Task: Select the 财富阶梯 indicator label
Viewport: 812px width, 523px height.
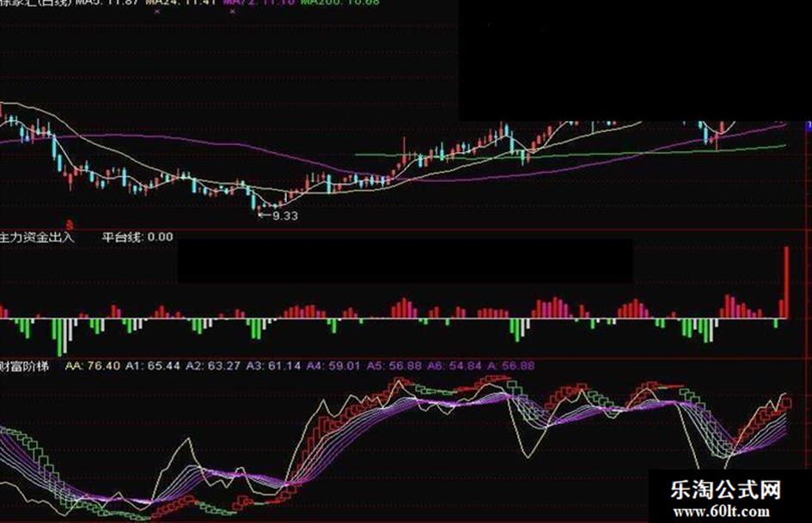Action: 24,366
